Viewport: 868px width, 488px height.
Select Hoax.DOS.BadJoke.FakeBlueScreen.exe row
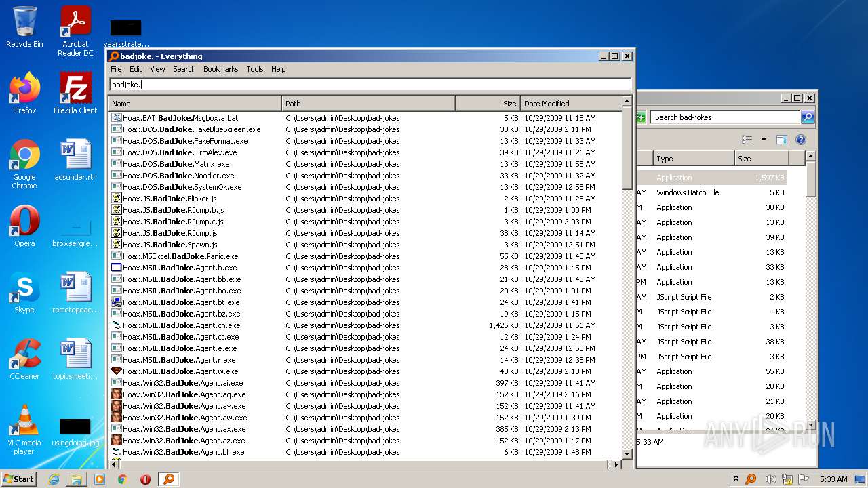(x=365, y=129)
